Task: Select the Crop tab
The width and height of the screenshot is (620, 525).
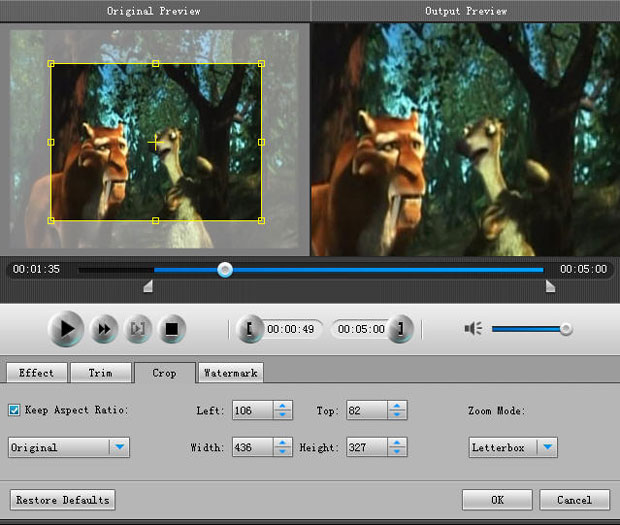Action: point(165,373)
